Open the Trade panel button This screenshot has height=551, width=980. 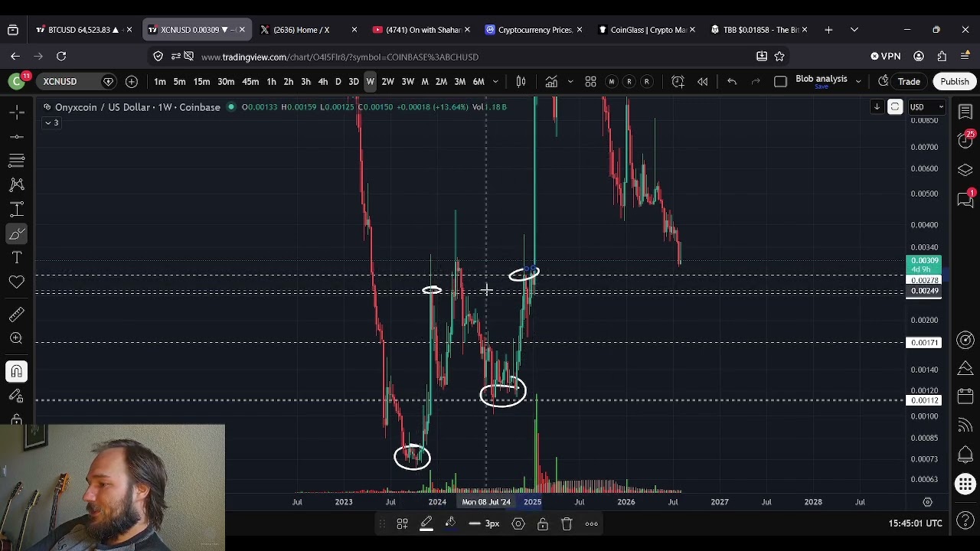[909, 82]
